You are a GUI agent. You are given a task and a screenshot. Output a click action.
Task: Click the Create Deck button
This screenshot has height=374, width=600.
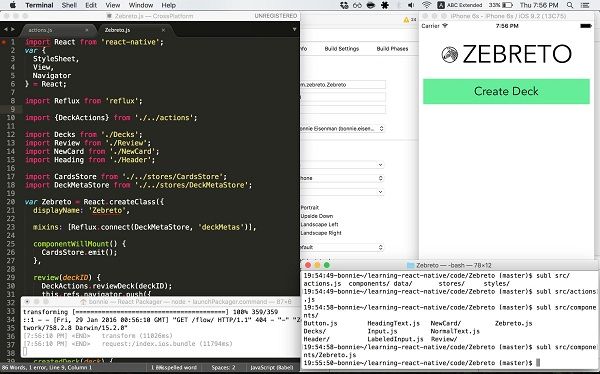506,91
